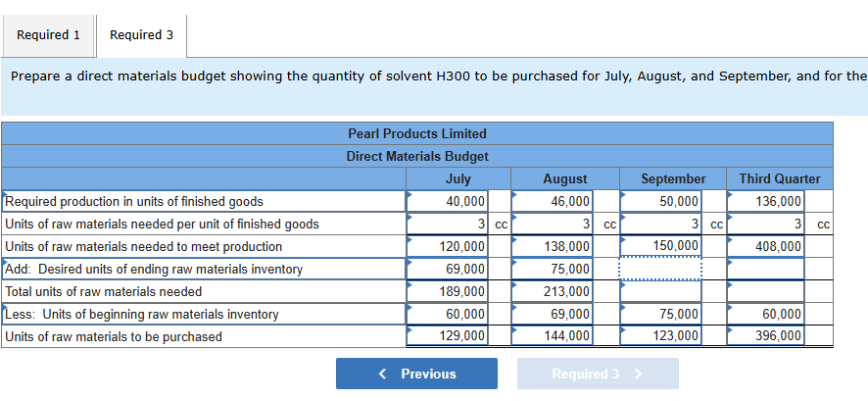The height and width of the screenshot is (401, 868).
Task: Click August desired ending inventory cell 75,000
Action: pos(554,269)
